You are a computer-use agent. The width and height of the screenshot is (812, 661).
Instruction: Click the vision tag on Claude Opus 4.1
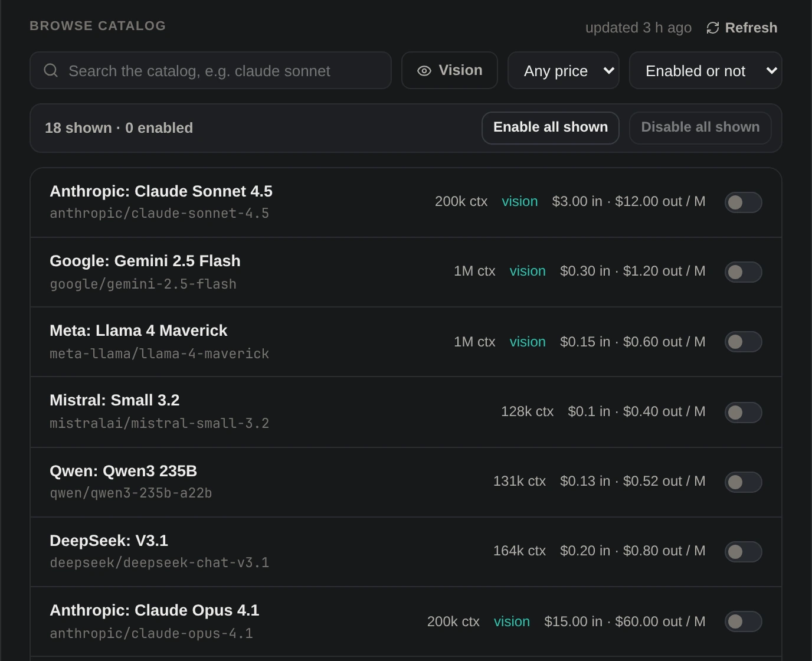tap(512, 621)
